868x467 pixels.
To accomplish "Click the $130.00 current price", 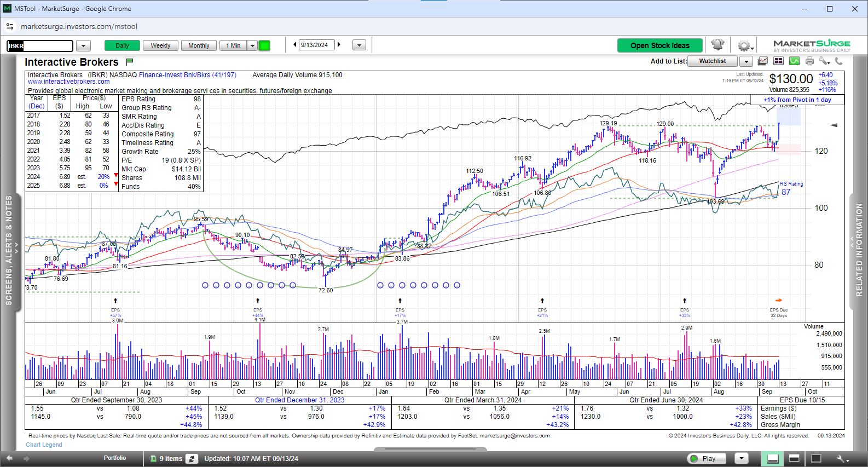I will pyautogui.click(x=791, y=79).
